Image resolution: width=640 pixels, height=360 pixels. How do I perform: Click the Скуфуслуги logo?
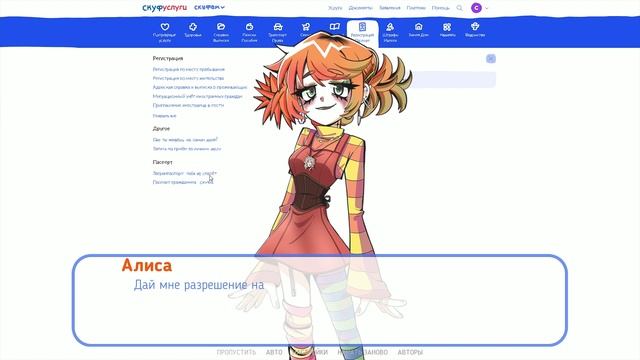pos(164,7)
